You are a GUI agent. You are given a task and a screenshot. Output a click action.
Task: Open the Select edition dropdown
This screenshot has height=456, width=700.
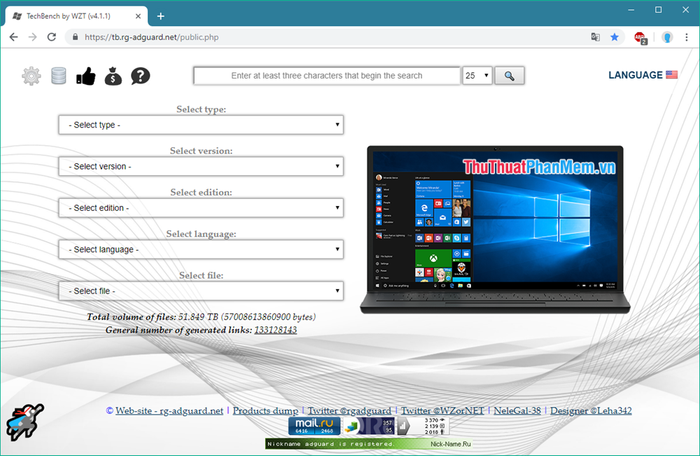(201, 208)
